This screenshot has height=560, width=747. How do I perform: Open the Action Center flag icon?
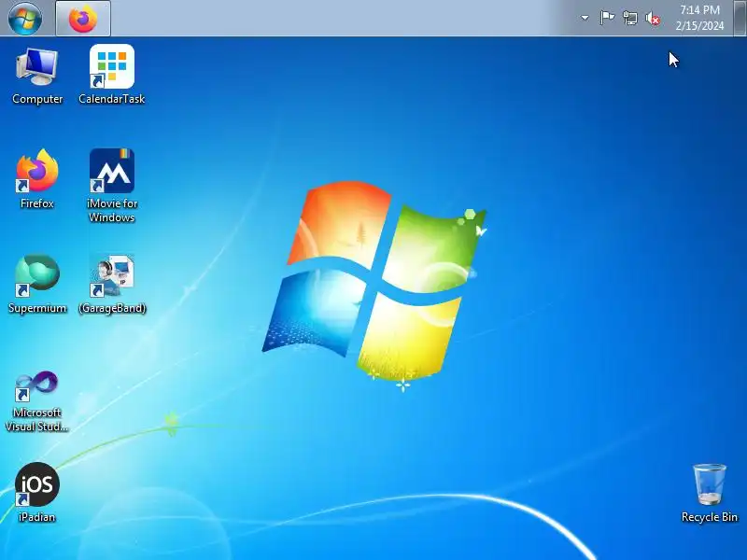(607, 18)
